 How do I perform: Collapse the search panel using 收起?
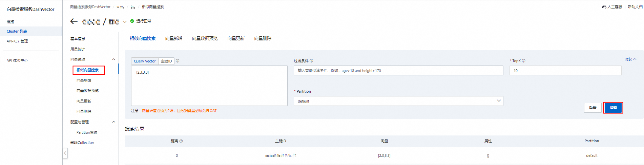click(630, 59)
